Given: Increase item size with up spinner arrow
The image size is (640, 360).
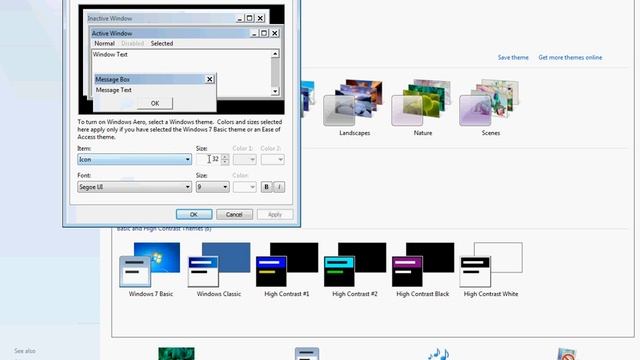Looking at the screenshot, I should (x=225, y=156).
